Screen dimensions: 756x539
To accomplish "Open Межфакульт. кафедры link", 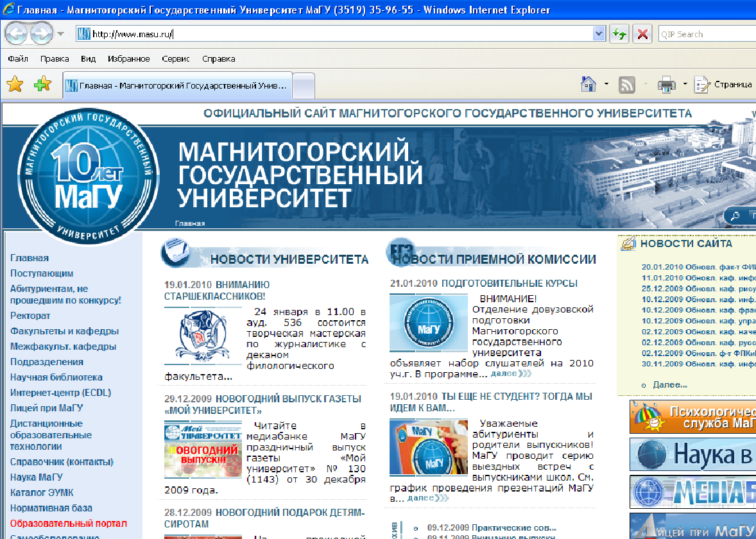I will (x=63, y=346).
